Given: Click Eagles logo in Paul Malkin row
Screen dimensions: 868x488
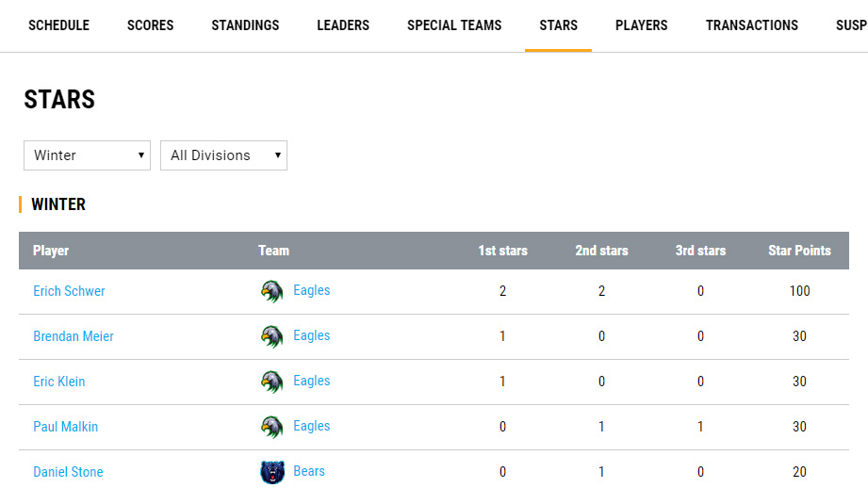Looking at the screenshot, I should pos(271,427).
